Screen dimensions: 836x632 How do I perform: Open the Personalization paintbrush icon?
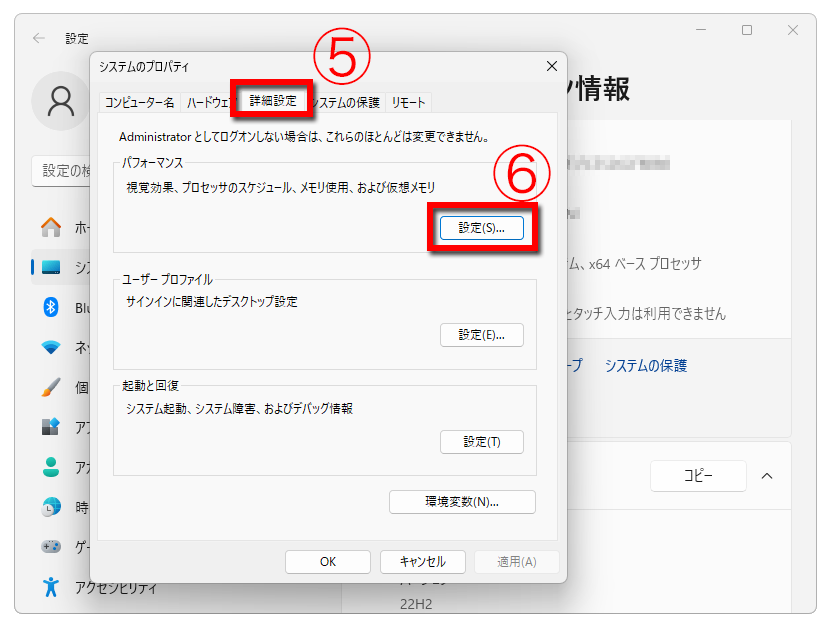(51, 387)
